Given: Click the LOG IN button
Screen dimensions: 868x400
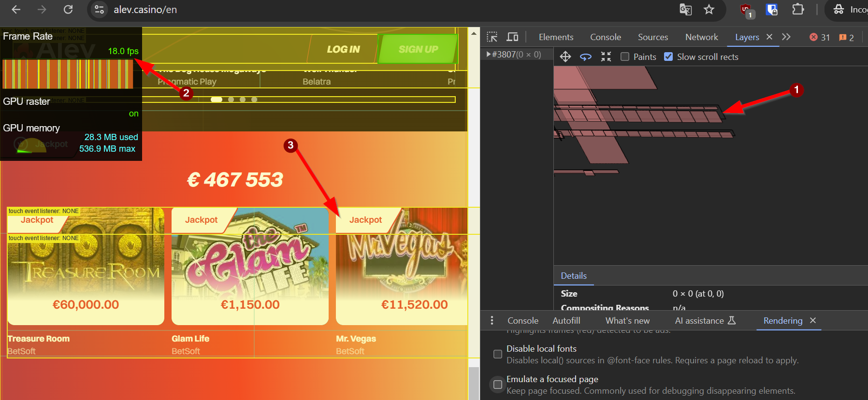Looking at the screenshot, I should point(343,49).
